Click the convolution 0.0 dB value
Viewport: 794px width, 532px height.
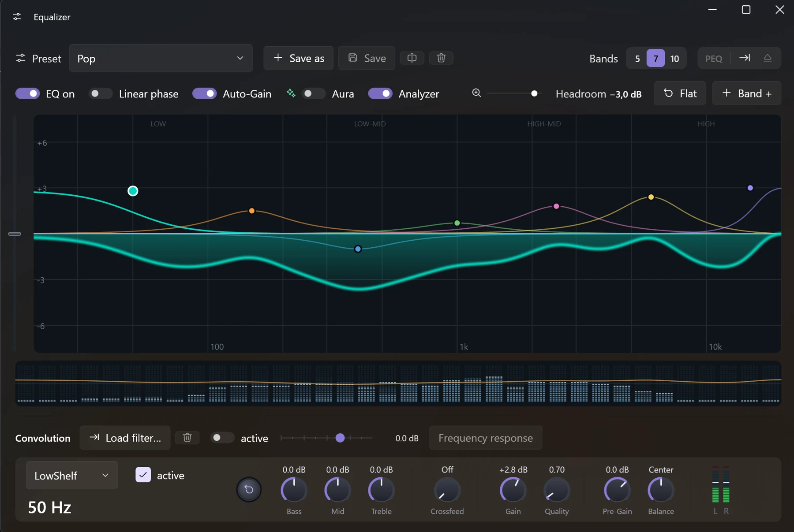pos(407,438)
